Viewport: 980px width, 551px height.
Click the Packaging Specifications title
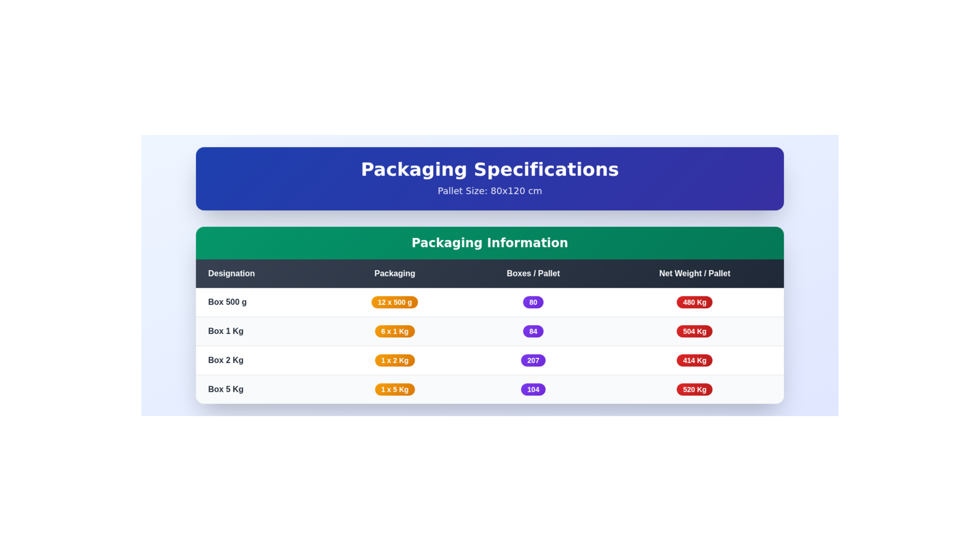coord(489,170)
